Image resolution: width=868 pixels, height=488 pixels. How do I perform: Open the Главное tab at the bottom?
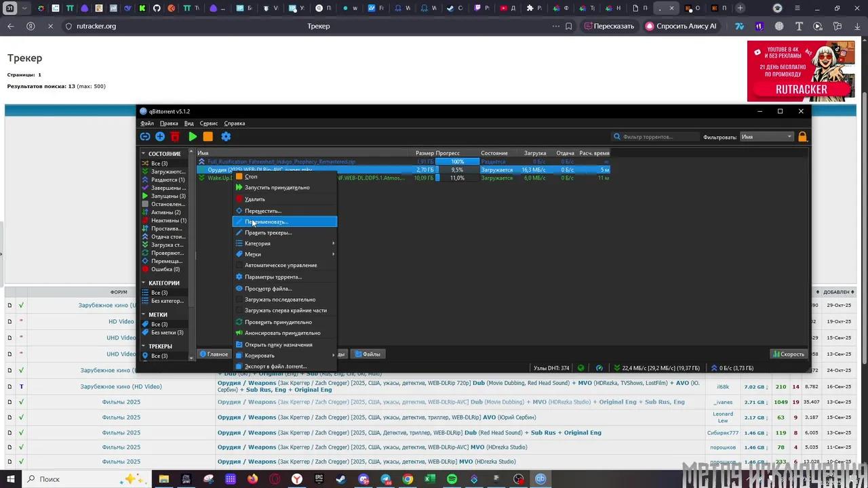[214, 354]
